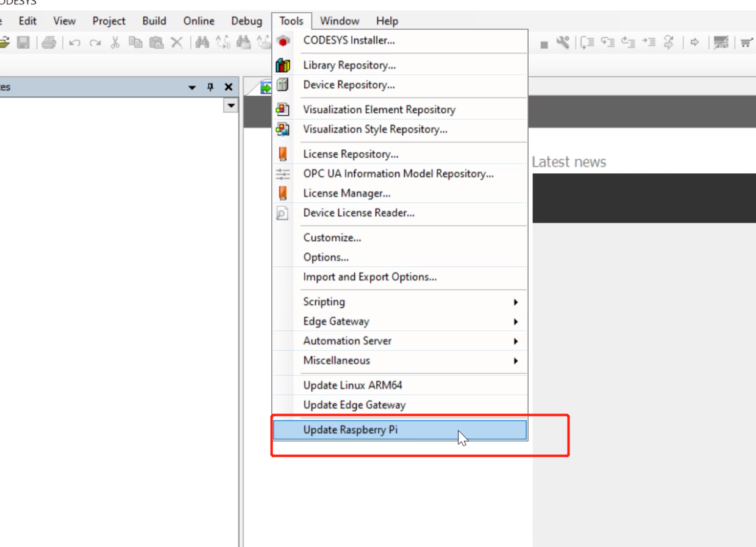
Task: Choose Update Linux ARM64
Action: (x=400, y=385)
